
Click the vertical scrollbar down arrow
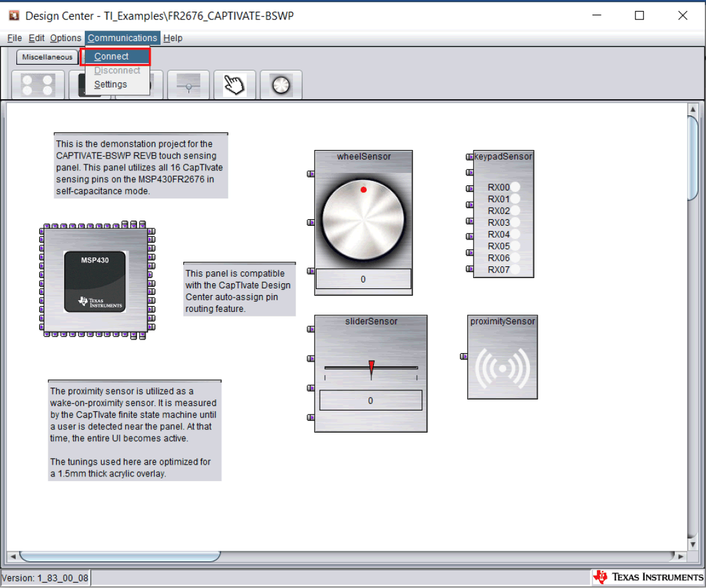click(693, 544)
